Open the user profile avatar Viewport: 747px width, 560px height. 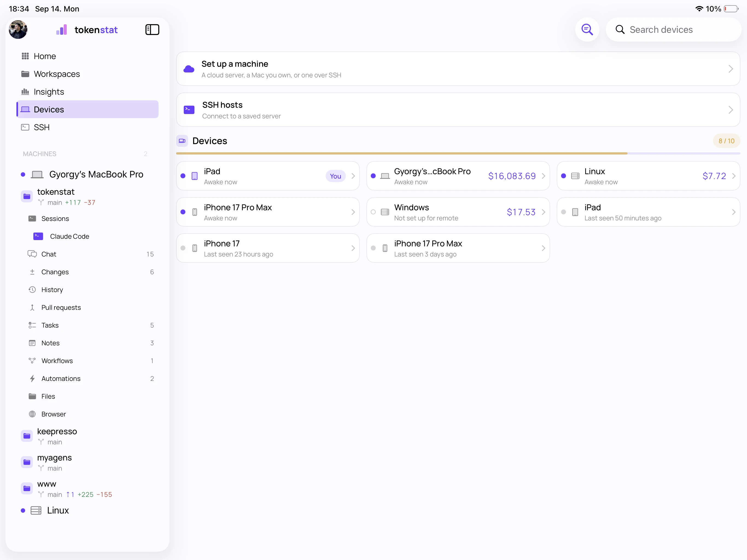(18, 30)
